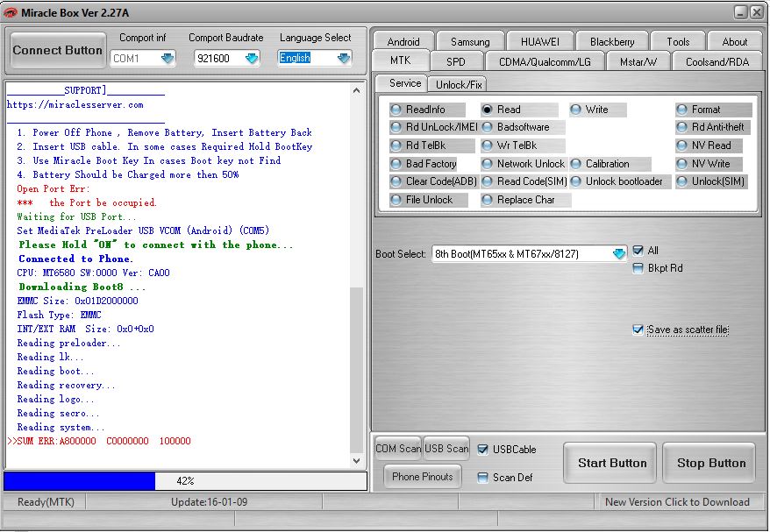This screenshot has width=770, height=532.
Task: Enable the Scan Def checkbox
Action: (482, 478)
